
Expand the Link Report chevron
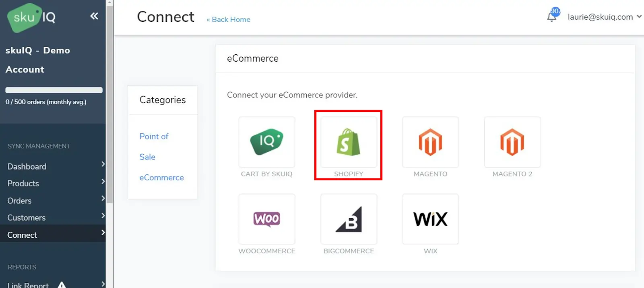[103, 284]
